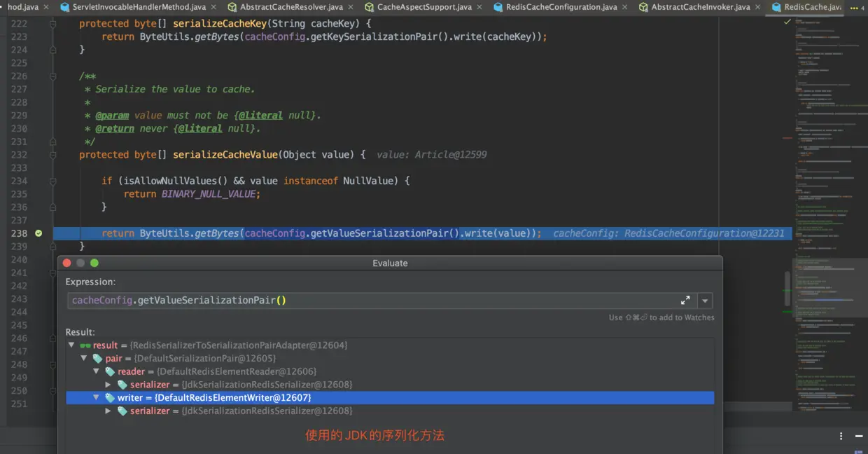Click fold end marker at line 231
This screenshot has height=454, width=868.
(53, 142)
